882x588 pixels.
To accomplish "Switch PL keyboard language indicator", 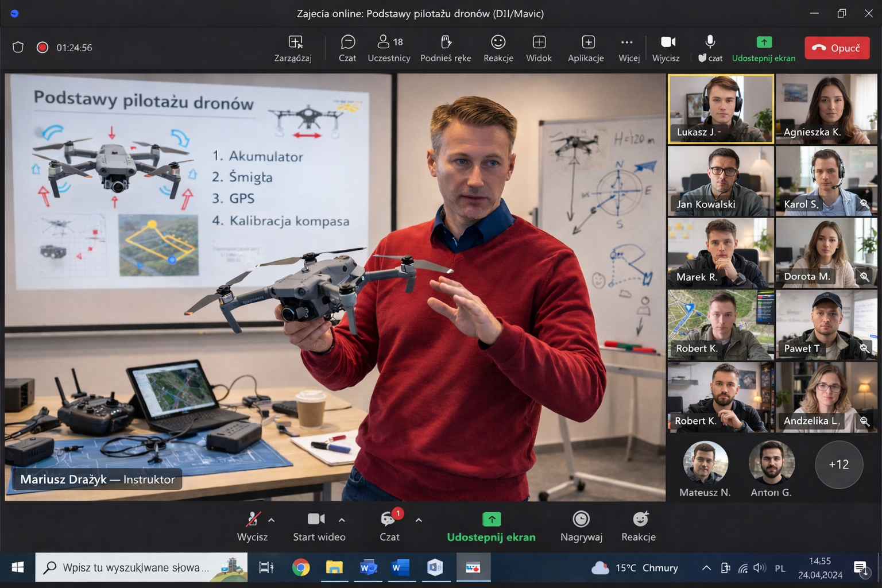I will click(780, 568).
